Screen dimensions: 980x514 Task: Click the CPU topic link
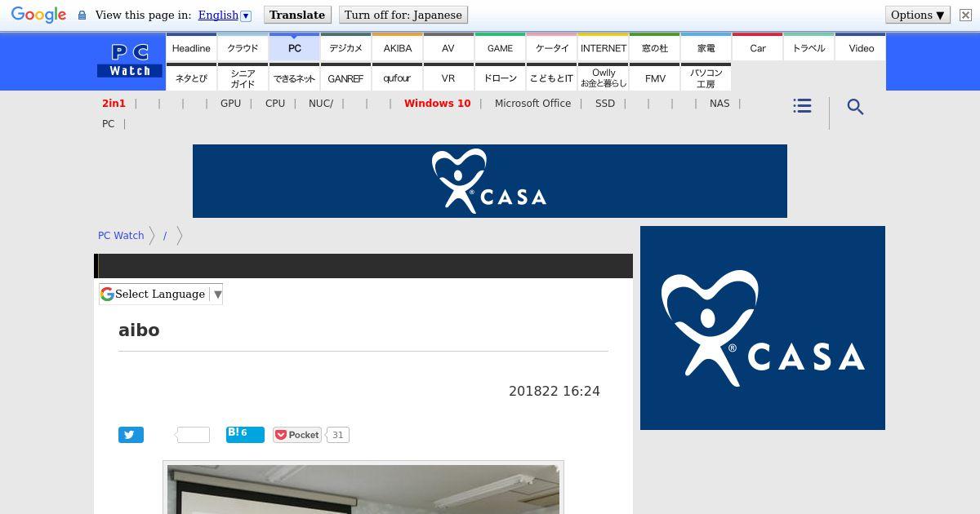pyautogui.click(x=275, y=104)
